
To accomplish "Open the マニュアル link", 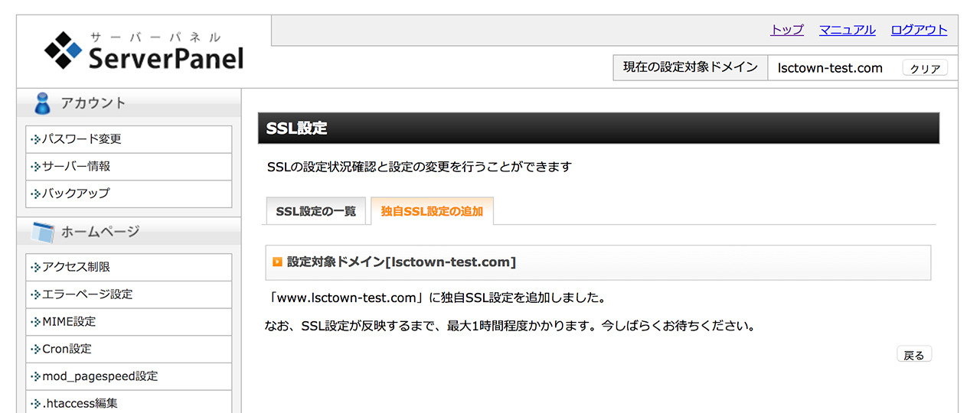I will point(847,30).
